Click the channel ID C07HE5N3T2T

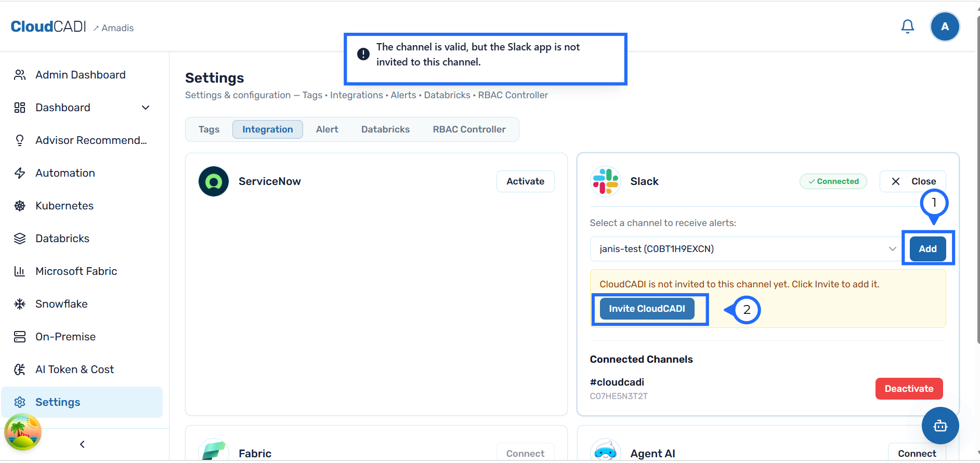619,396
